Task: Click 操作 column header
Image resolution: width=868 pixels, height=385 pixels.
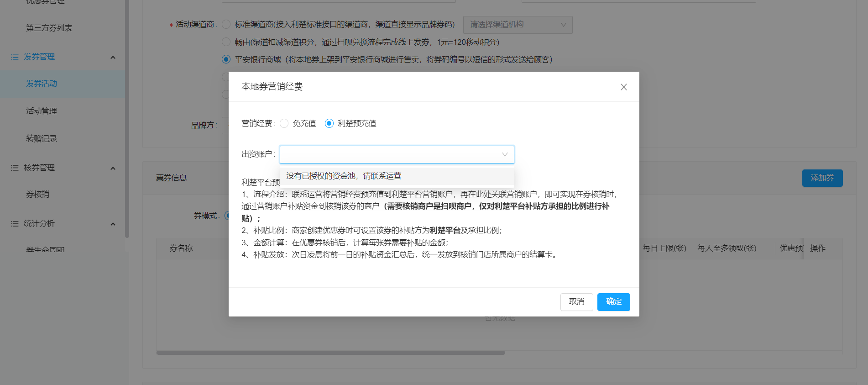Action: coord(818,248)
